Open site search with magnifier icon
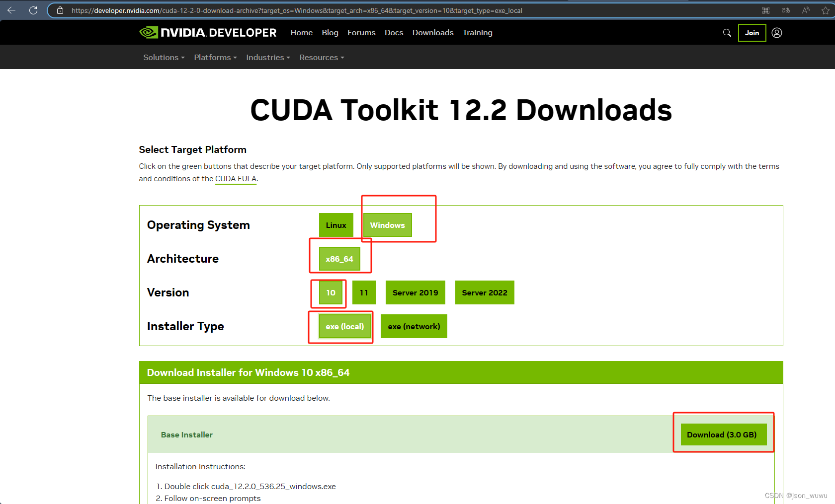835x504 pixels. tap(727, 33)
